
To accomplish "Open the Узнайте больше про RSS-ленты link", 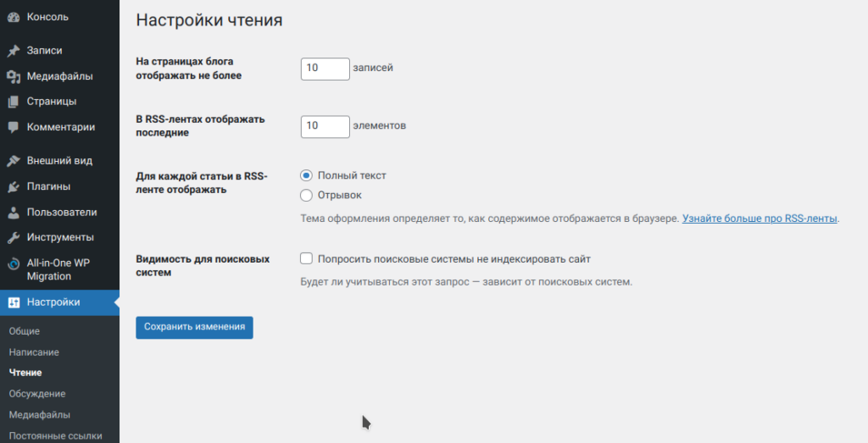I will coord(759,219).
